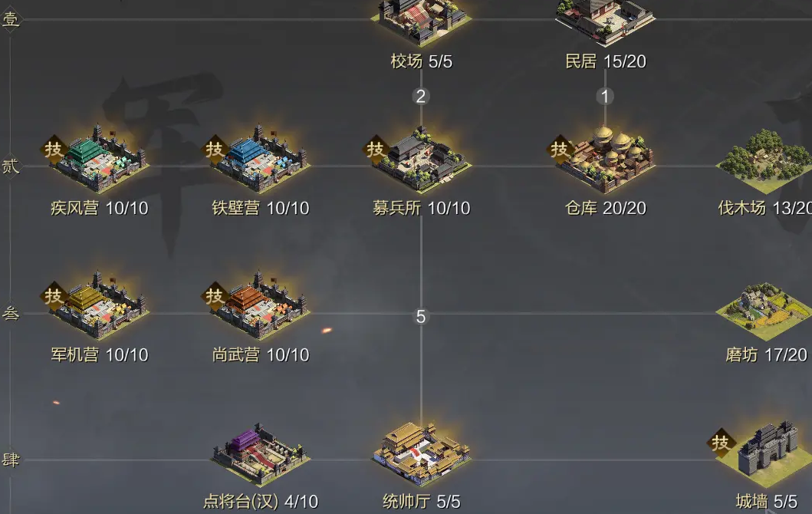Click the number 2 node under 校场
The image size is (812, 514).
pyautogui.click(x=421, y=96)
